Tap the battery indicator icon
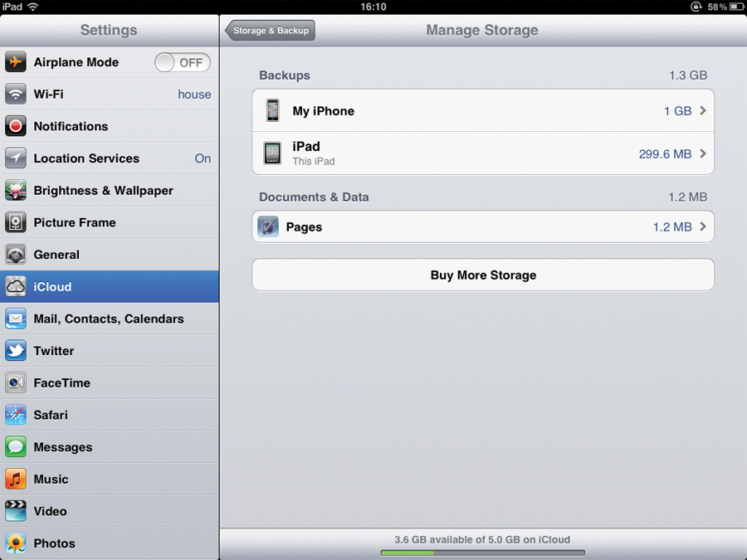Image resolution: width=747 pixels, height=560 pixels. 736,7
